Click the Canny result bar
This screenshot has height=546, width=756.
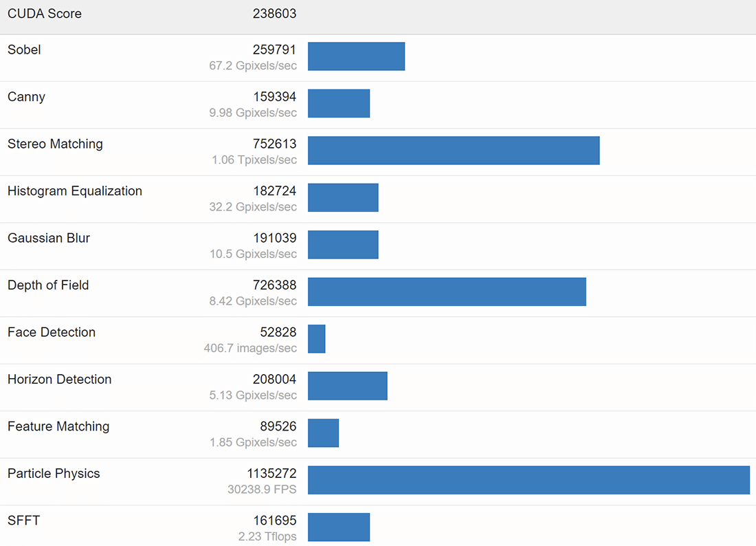(x=339, y=103)
